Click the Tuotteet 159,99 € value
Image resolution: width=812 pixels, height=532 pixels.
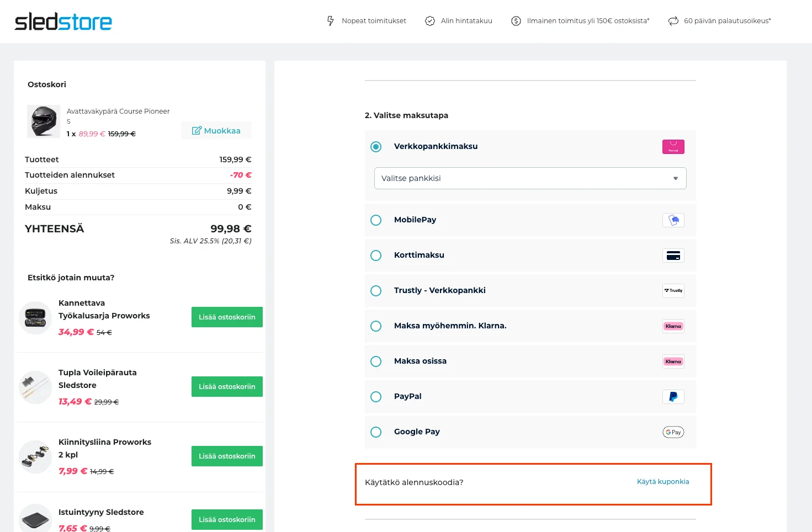235,159
